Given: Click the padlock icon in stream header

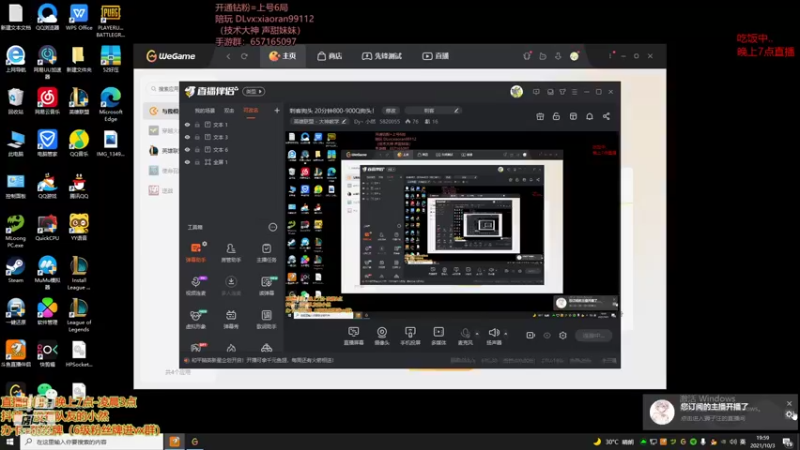Looking at the screenshot, I should point(556,116).
